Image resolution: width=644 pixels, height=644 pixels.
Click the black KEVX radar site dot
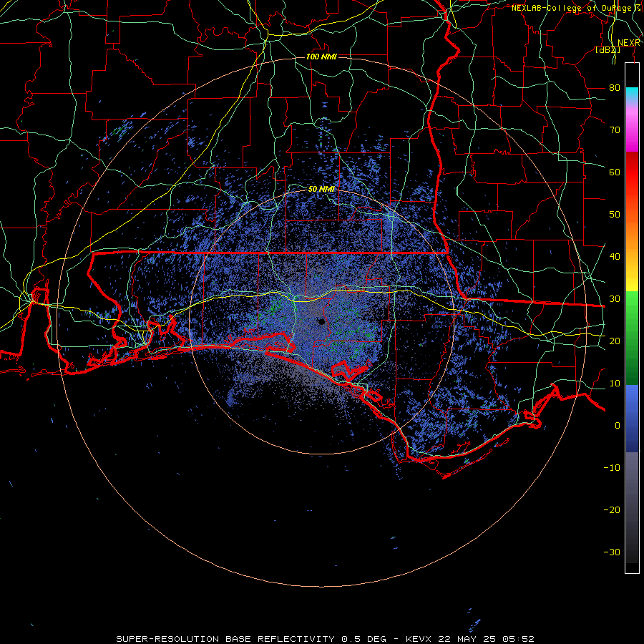(x=322, y=321)
